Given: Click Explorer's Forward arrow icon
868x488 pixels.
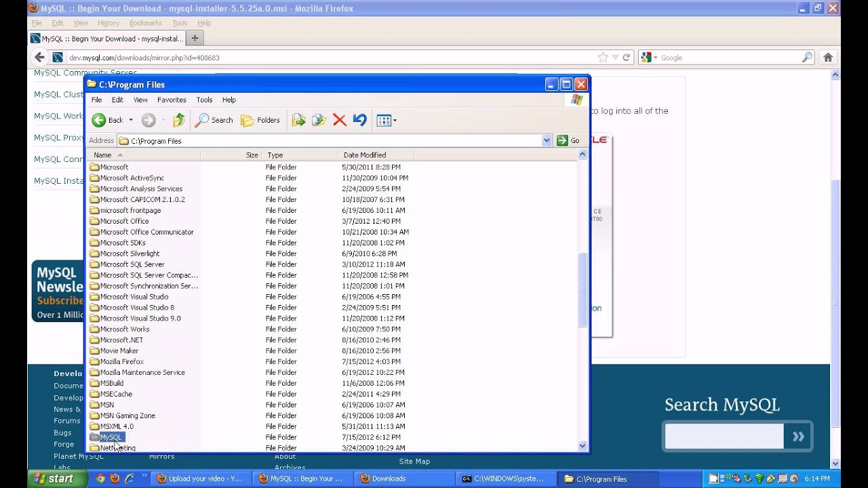Looking at the screenshot, I should [x=149, y=120].
